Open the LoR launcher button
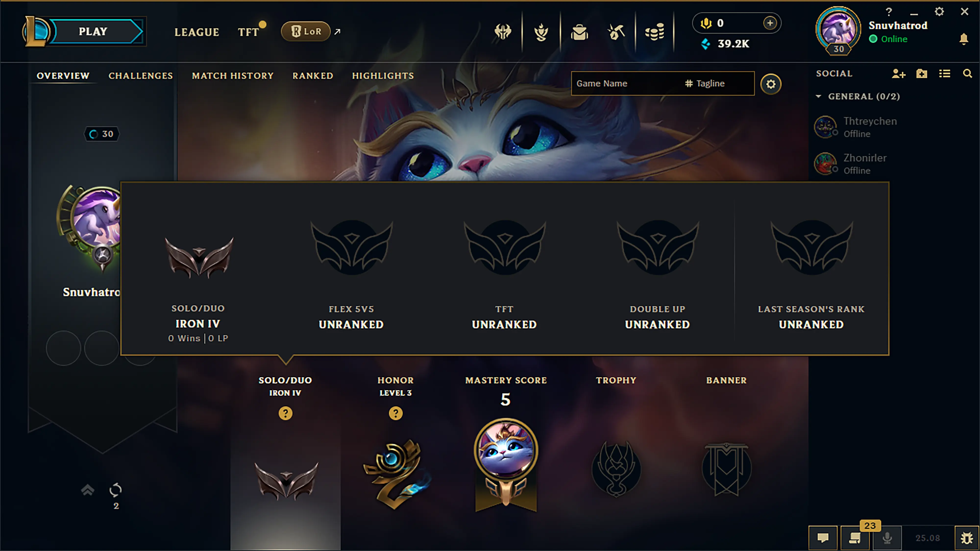Image resolution: width=980 pixels, height=551 pixels. point(306,32)
